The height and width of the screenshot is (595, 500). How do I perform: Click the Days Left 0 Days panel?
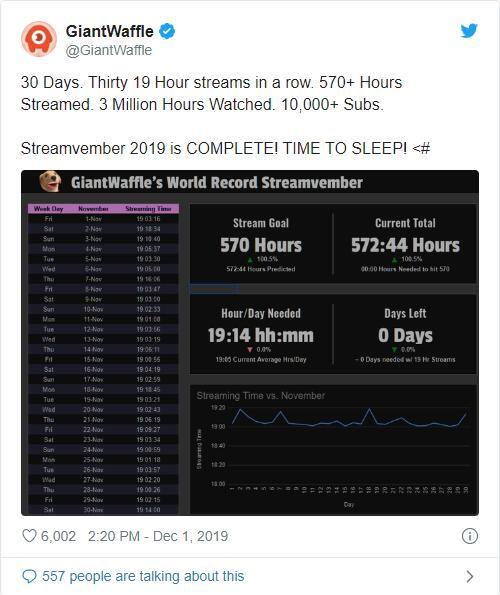tap(405, 335)
